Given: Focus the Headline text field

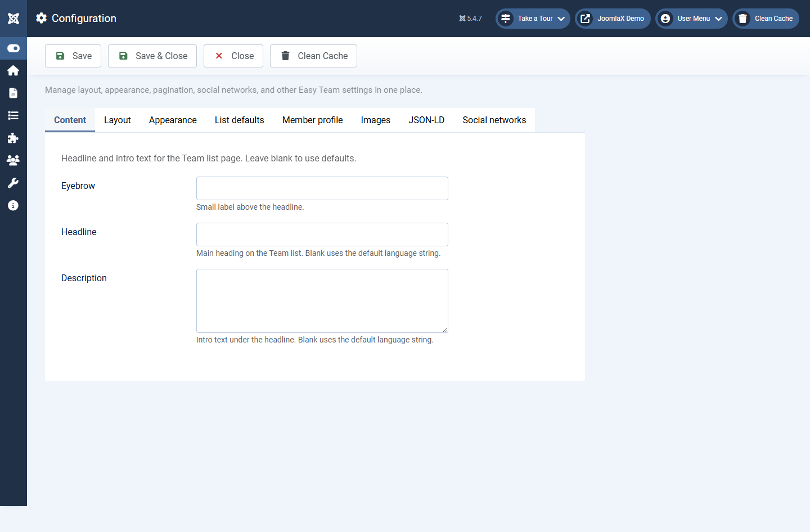Looking at the screenshot, I should (x=322, y=235).
